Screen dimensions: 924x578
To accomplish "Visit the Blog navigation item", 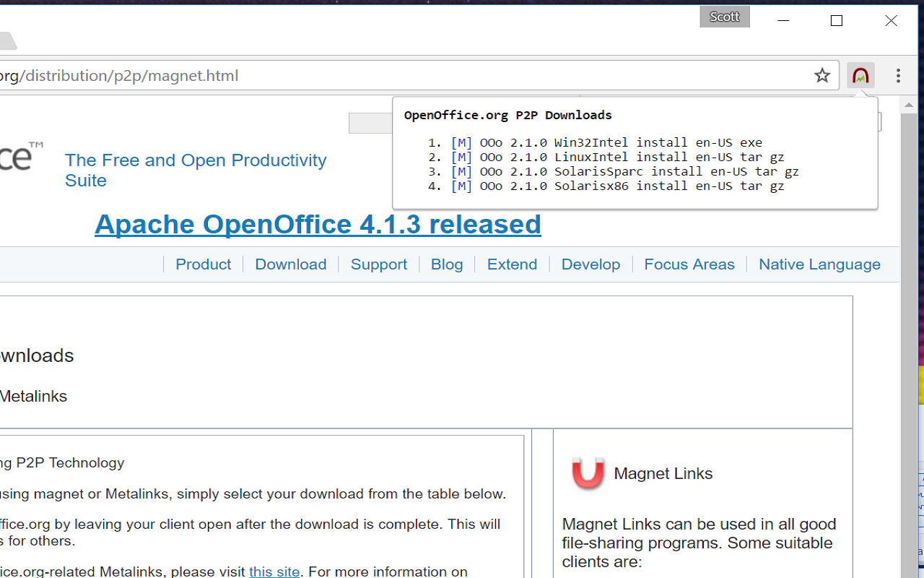I will 447,264.
